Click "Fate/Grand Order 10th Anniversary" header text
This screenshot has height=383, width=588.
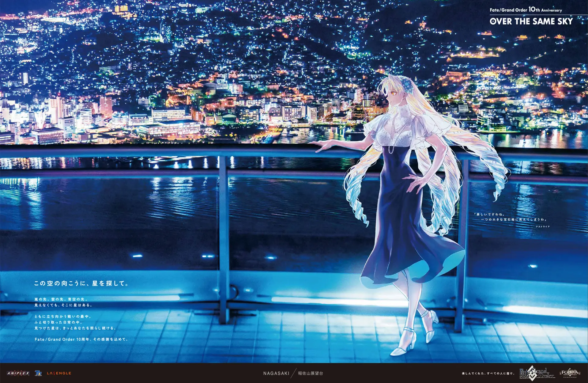(x=526, y=9)
